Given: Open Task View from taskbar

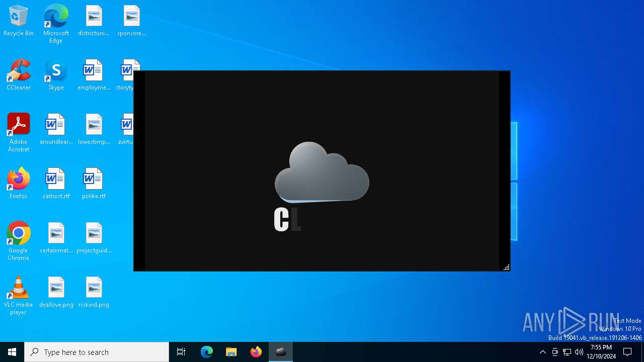Looking at the screenshot, I should 181,352.
